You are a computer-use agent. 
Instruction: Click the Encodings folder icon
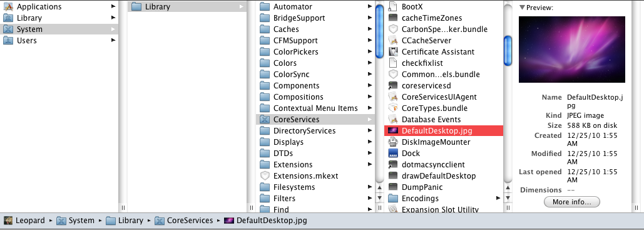pyautogui.click(x=393, y=198)
